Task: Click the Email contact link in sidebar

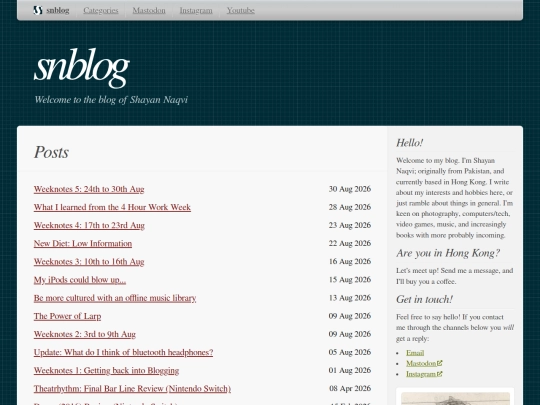Action: (415, 353)
